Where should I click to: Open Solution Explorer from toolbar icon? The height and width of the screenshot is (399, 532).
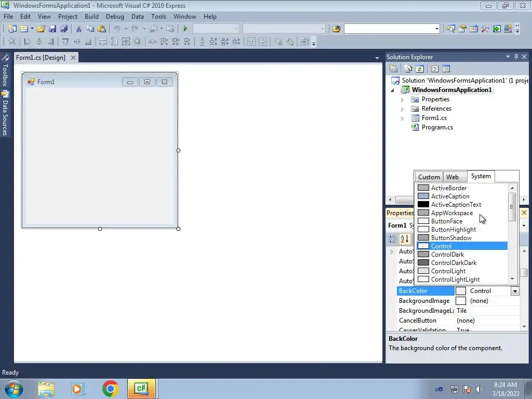[451, 29]
